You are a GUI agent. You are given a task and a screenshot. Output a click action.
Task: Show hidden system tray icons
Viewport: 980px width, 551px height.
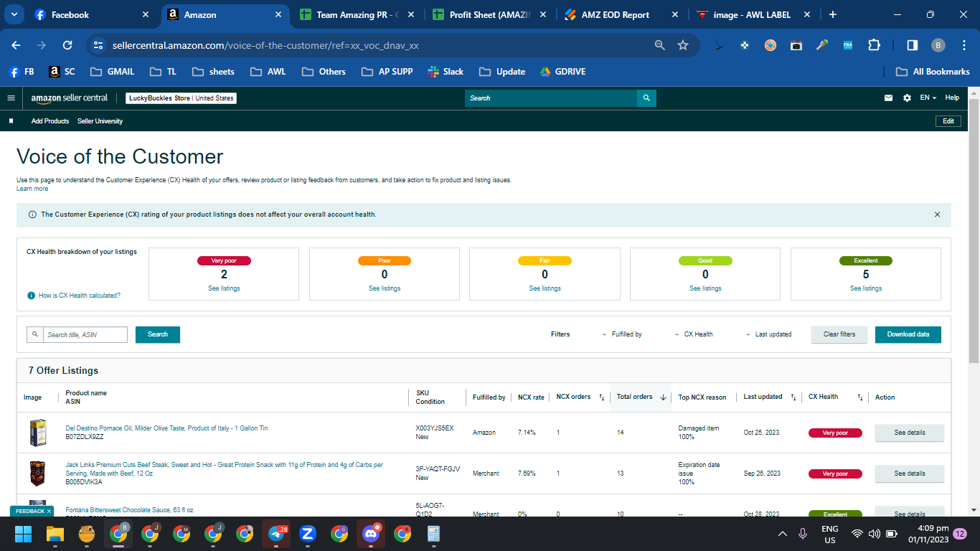click(783, 534)
